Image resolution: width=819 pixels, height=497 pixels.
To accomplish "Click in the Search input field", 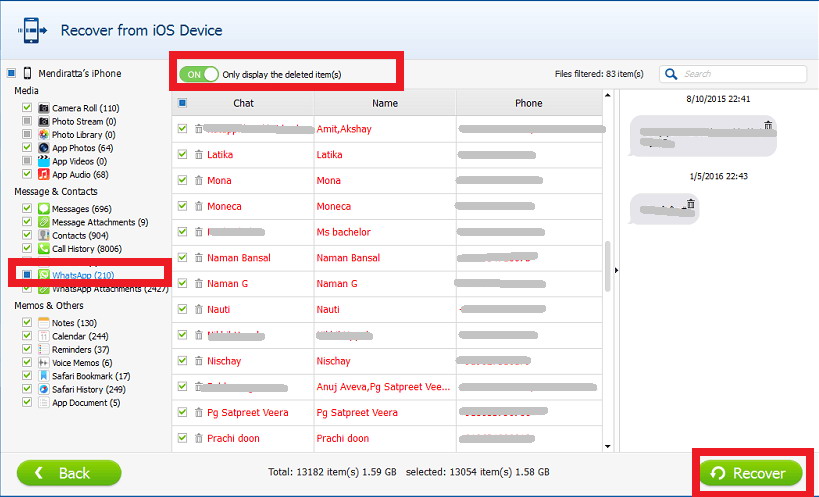I will pos(742,74).
